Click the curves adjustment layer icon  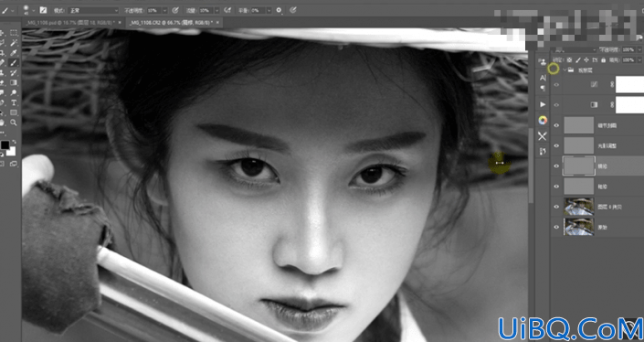click(594, 84)
